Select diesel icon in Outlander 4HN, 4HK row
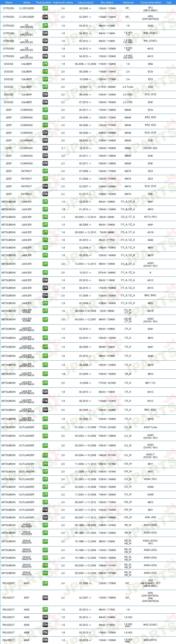The image size is (176, 644). 45,517
